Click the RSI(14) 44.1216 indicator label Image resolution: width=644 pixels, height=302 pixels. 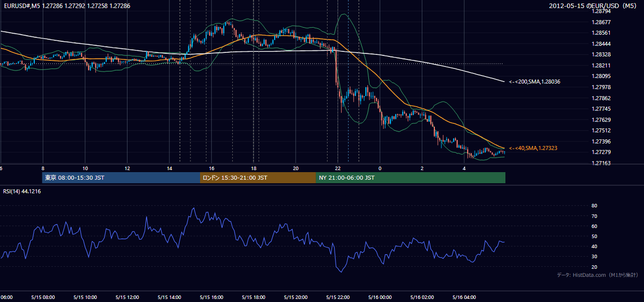pyautogui.click(x=22, y=191)
